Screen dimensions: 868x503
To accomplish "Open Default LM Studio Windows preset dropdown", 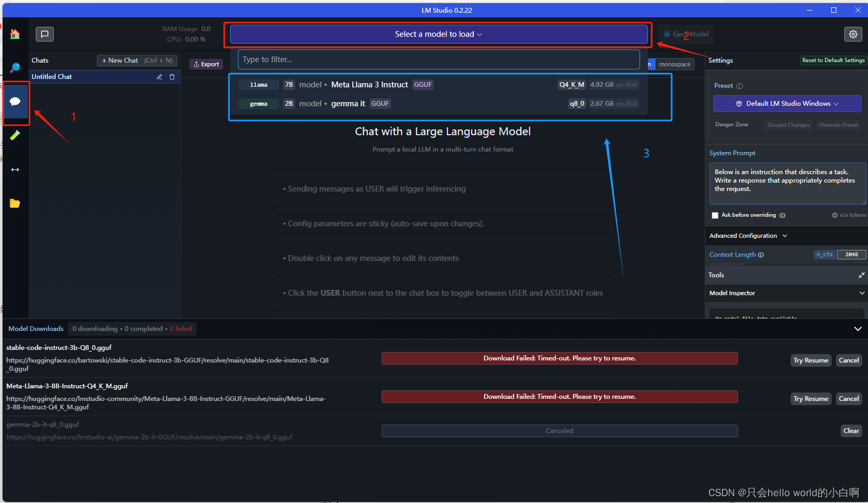I will tap(787, 104).
